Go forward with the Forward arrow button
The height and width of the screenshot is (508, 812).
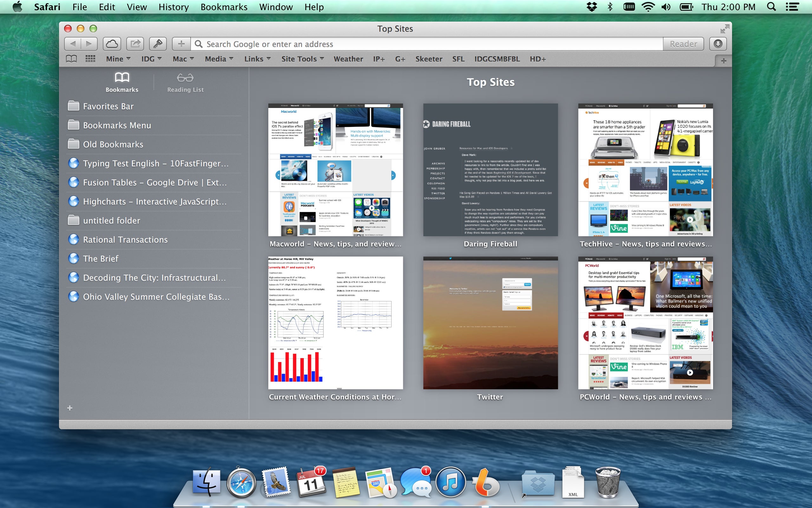pyautogui.click(x=89, y=44)
